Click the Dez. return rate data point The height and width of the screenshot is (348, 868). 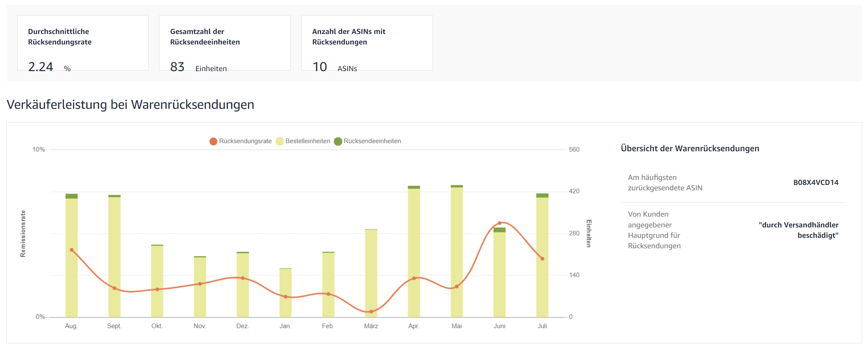243,278
